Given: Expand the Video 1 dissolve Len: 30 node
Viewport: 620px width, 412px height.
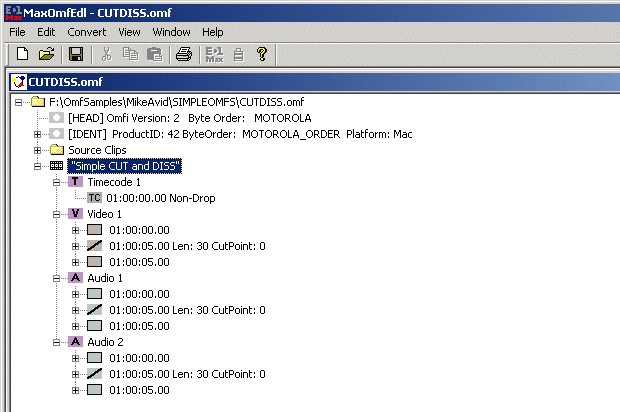Looking at the screenshot, I should [x=76, y=246].
